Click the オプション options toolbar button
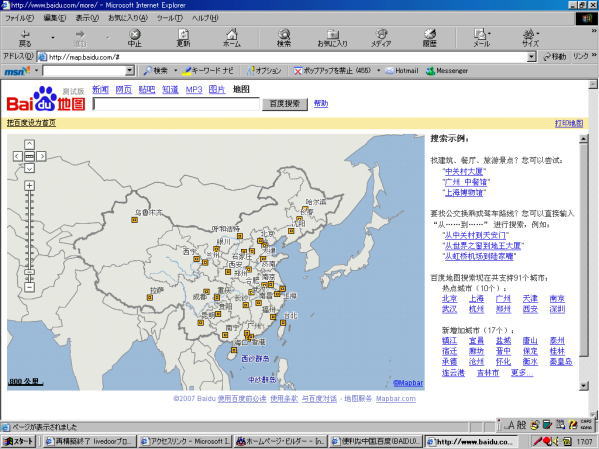 point(264,71)
